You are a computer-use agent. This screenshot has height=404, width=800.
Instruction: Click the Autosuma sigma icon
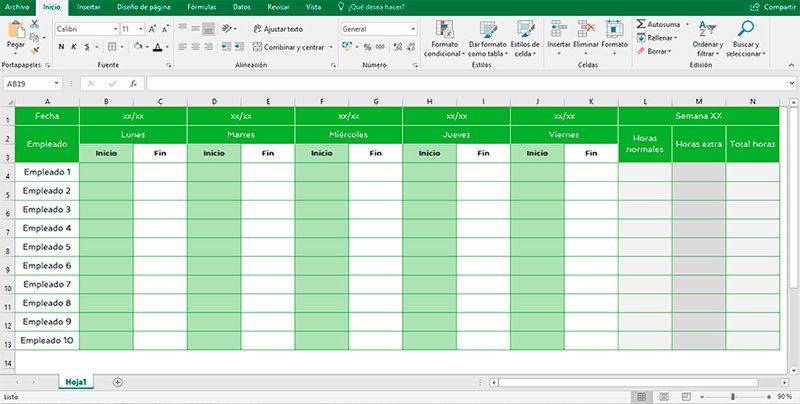click(641, 23)
